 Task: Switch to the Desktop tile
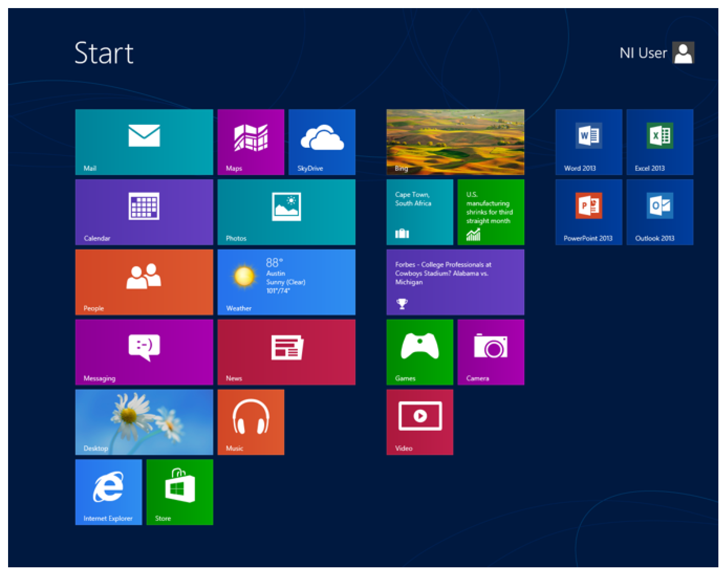point(144,422)
